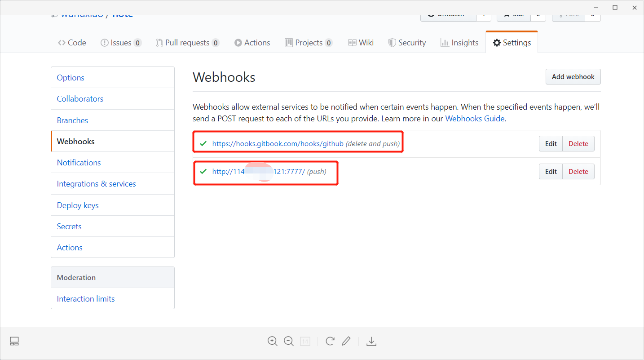Open the Wiki tab

(x=361, y=43)
